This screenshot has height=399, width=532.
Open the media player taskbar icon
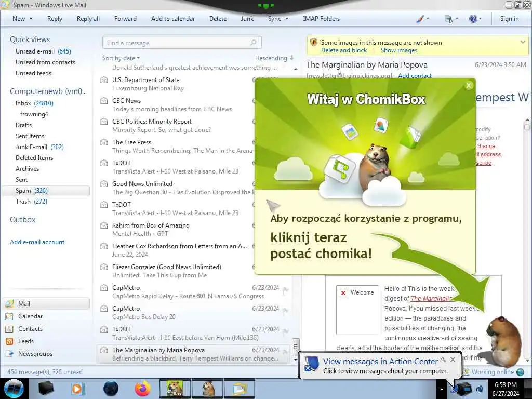tap(77, 389)
